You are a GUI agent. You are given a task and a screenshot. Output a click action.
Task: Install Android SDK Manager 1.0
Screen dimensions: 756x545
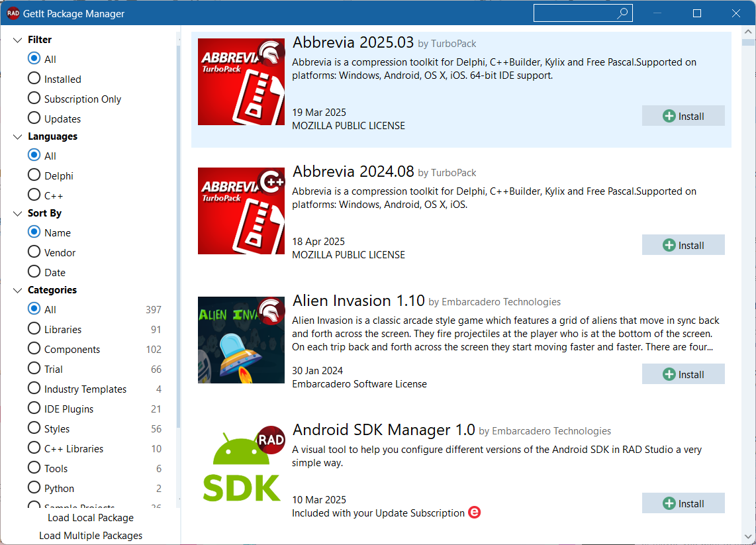(683, 503)
